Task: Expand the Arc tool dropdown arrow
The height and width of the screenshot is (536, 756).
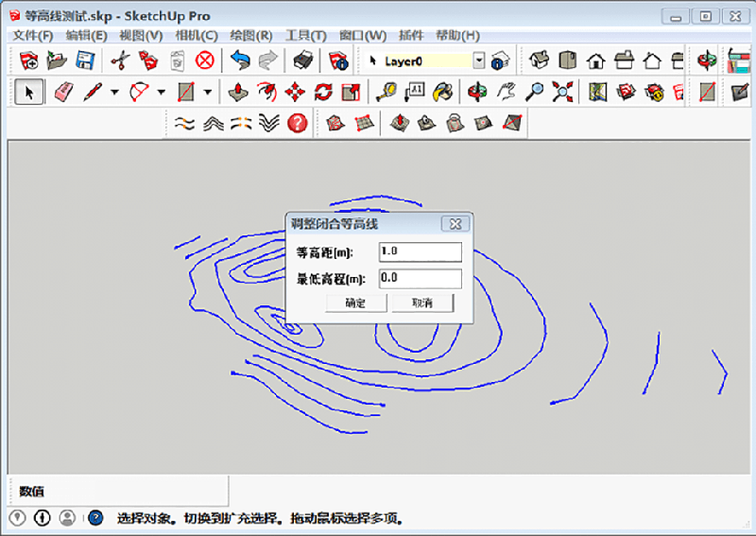Action: (x=161, y=92)
